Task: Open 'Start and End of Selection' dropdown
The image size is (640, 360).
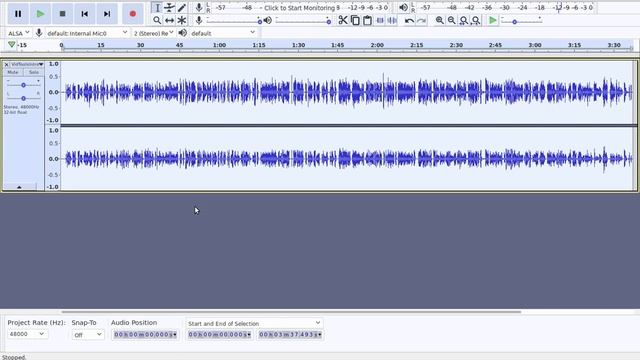Action: coord(254,323)
